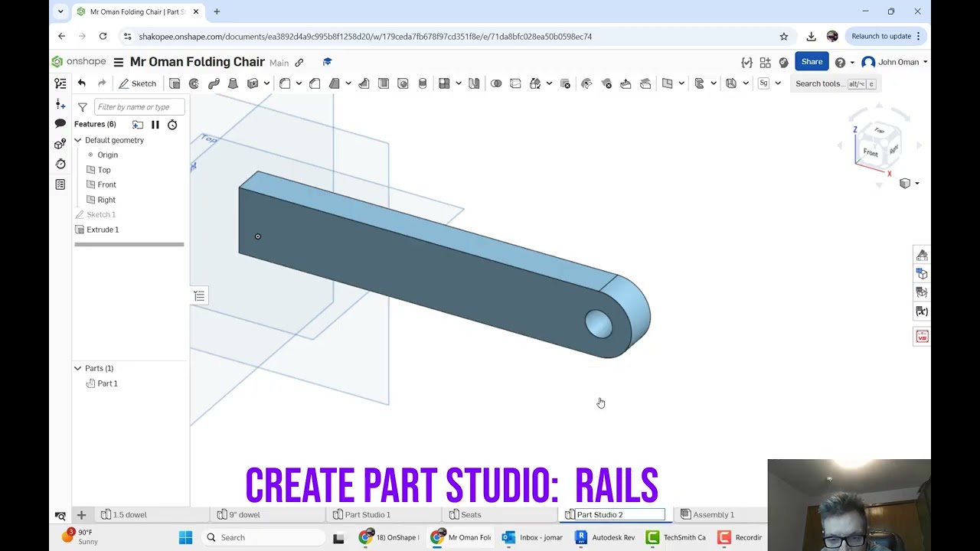The image size is (980, 551).
Task: Open the Sg tools dropdown arrow
Action: pos(778,83)
